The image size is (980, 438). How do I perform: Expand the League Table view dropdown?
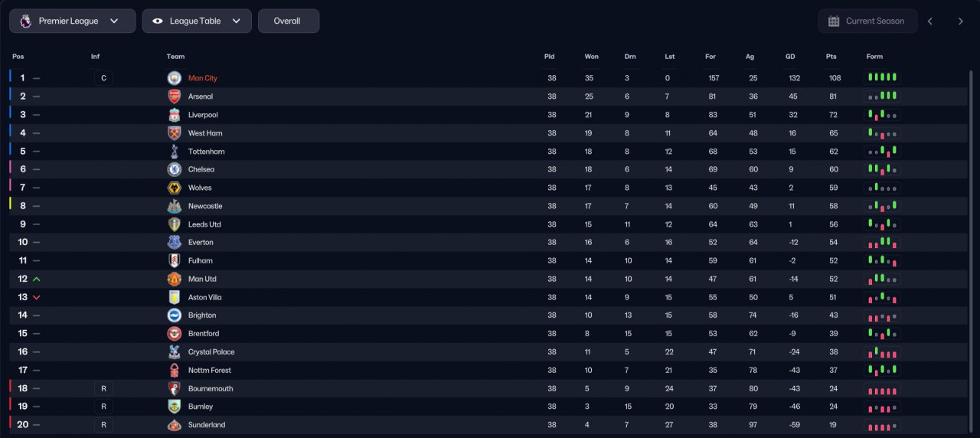(197, 21)
